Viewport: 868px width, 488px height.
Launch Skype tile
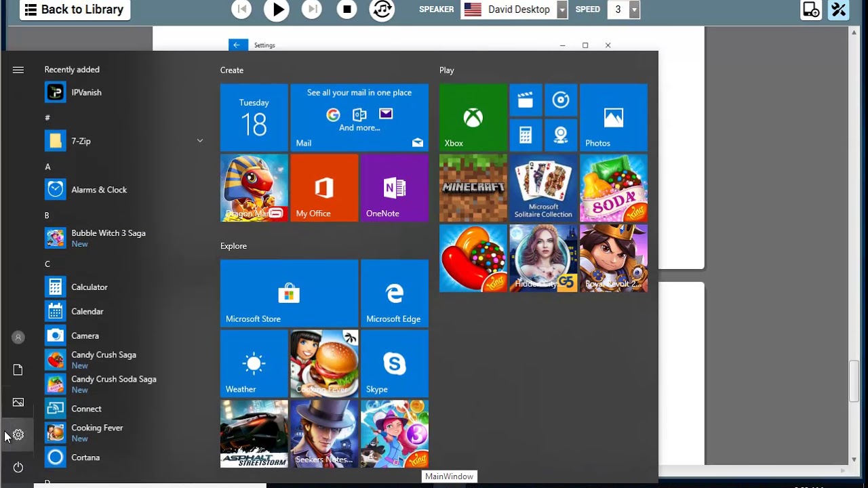coord(395,363)
